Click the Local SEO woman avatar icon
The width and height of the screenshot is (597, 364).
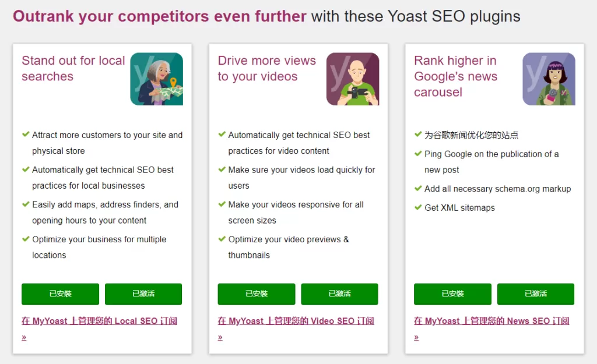click(156, 78)
